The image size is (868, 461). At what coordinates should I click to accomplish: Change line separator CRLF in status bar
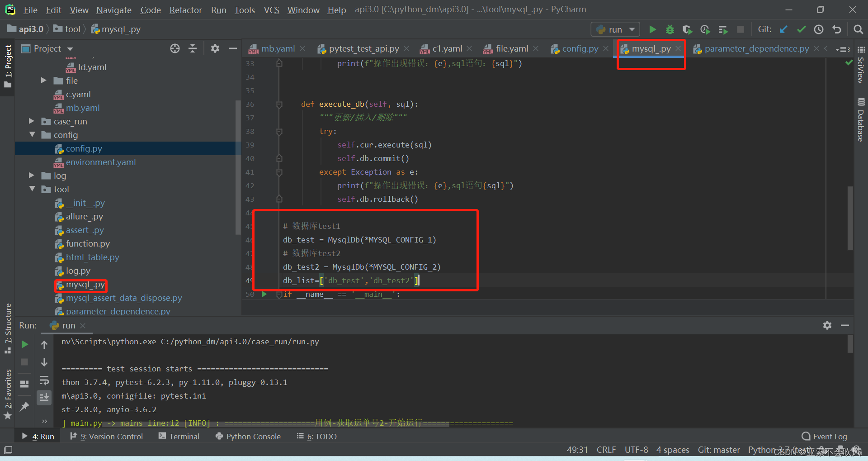[606, 450]
